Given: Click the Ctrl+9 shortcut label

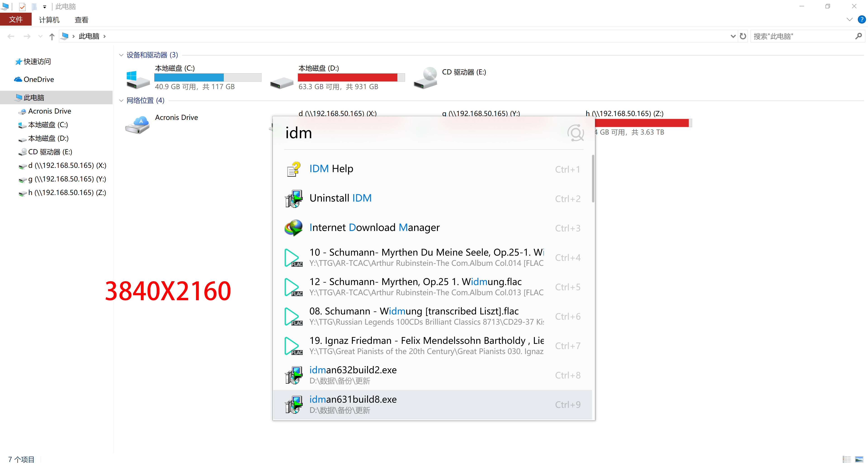Looking at the screenshot, I should tap(568, 405).
